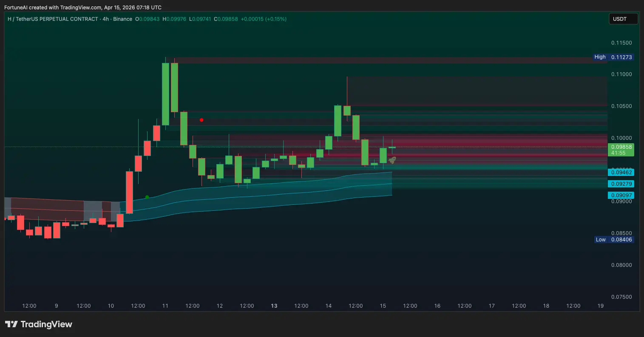
Task: Click the rocket icon beside the latest candle
Action: coord(392,160)
